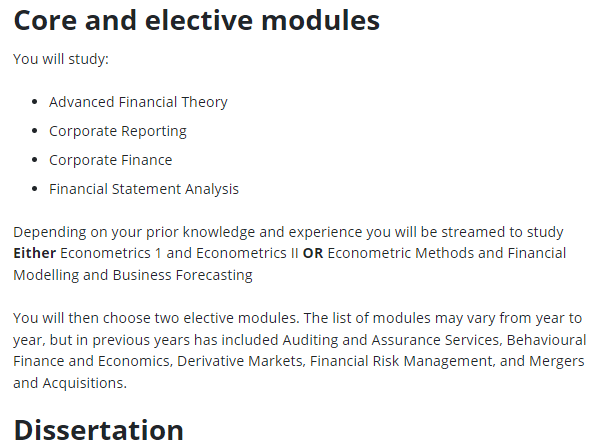The height and width of the screenshot is (448, 603).
Task: Click the 'Dissertation' heading
Action: coord(98,430)
